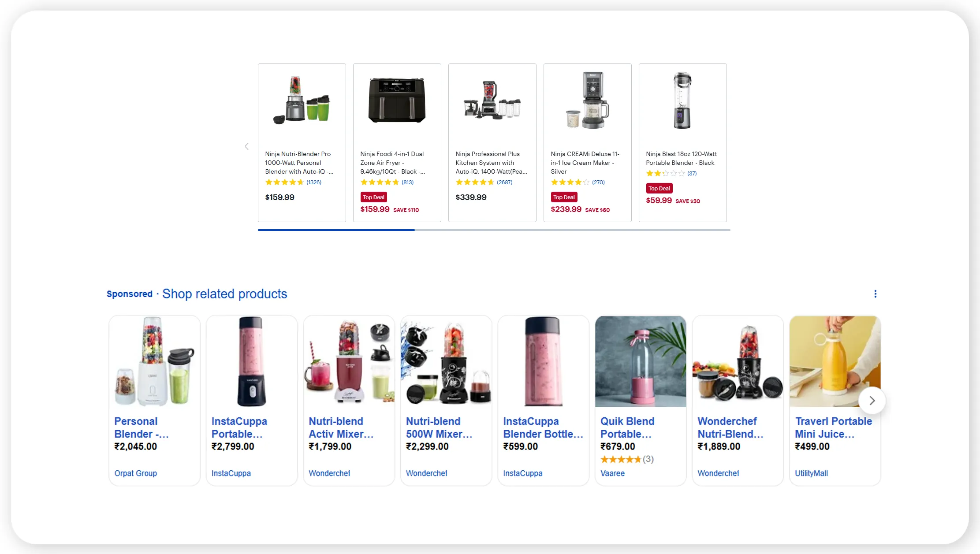Open the review count link (2687) for Ninja Professional Plus
The image size is (980, 554).
point(505,182)
